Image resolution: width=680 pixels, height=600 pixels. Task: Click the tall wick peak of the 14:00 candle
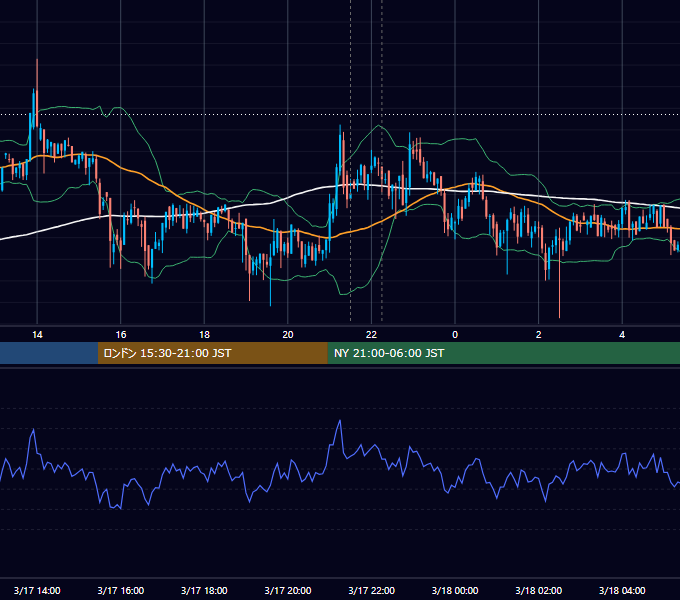pyautogui.click(x=37, y=61)
